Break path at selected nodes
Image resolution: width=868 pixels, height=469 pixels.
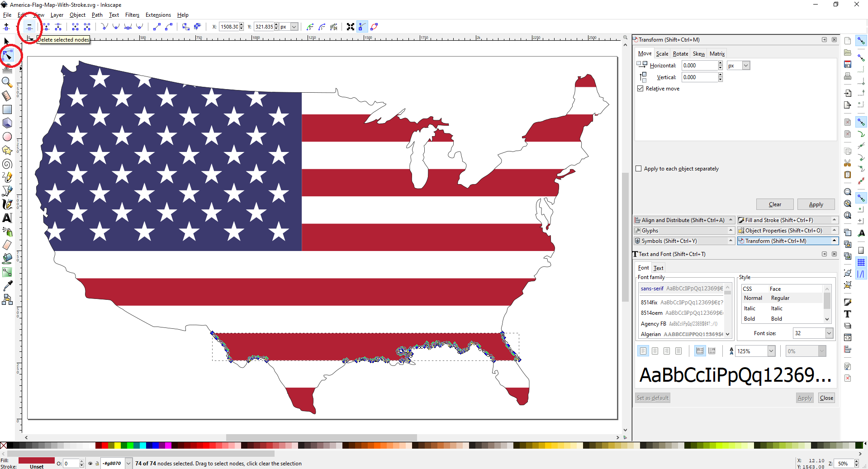point(58,27)
